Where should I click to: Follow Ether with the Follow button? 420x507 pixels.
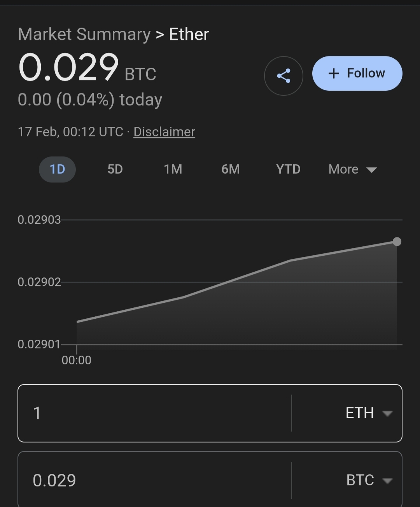[x=357, y=74]
